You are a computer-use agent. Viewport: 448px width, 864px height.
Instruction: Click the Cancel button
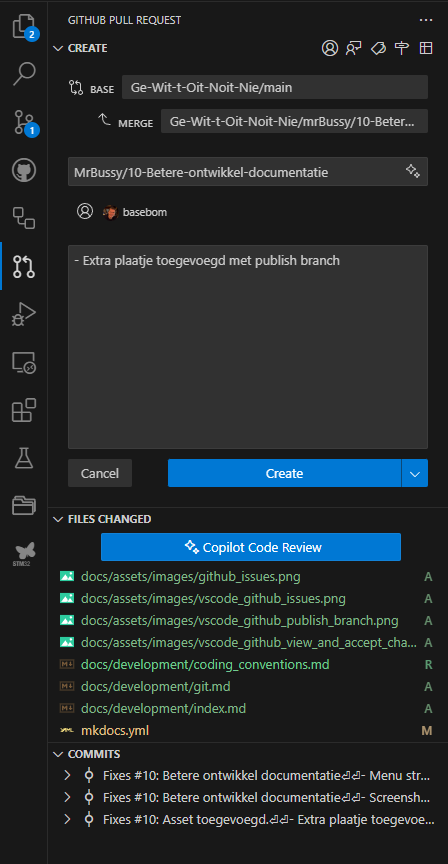click(x=100, y=473)
